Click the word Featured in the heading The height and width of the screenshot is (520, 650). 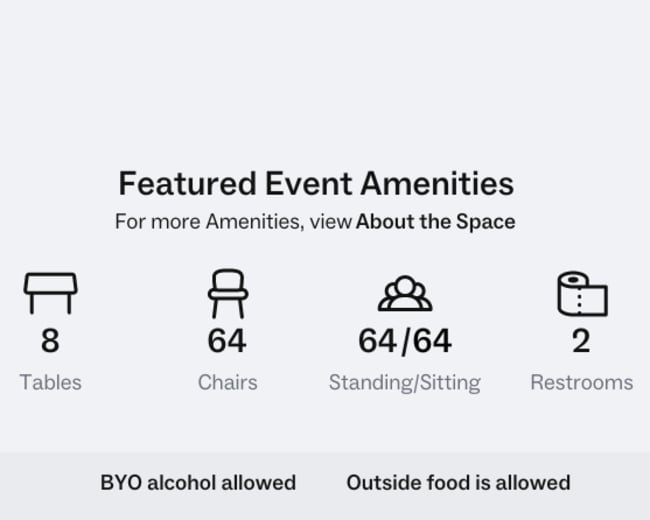[x=187, y=184]
